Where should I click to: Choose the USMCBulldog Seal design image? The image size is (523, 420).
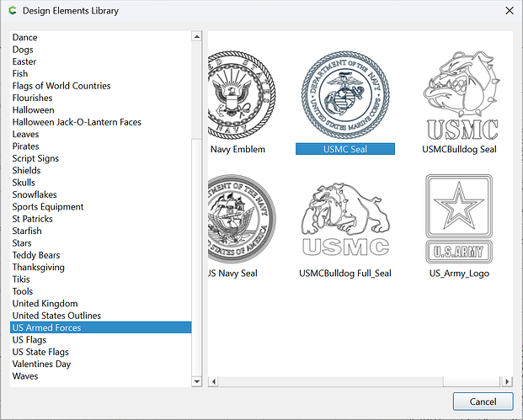coord(462,95)
